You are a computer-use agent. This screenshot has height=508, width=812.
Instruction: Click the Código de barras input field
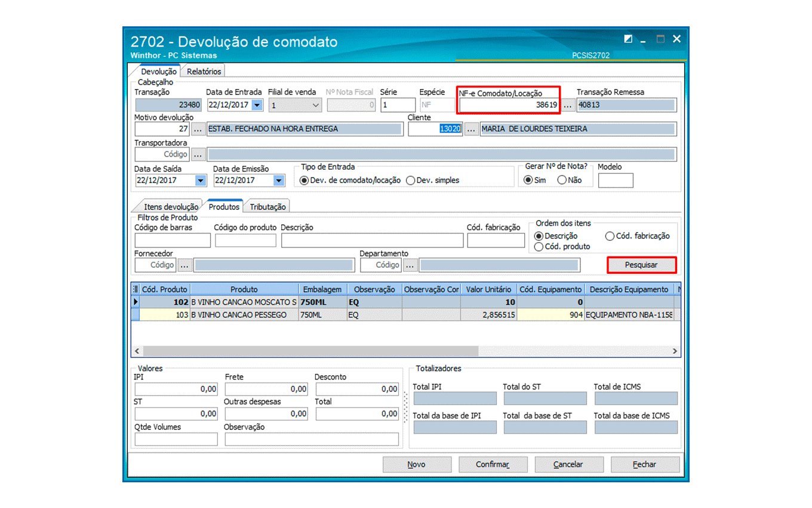173,240
